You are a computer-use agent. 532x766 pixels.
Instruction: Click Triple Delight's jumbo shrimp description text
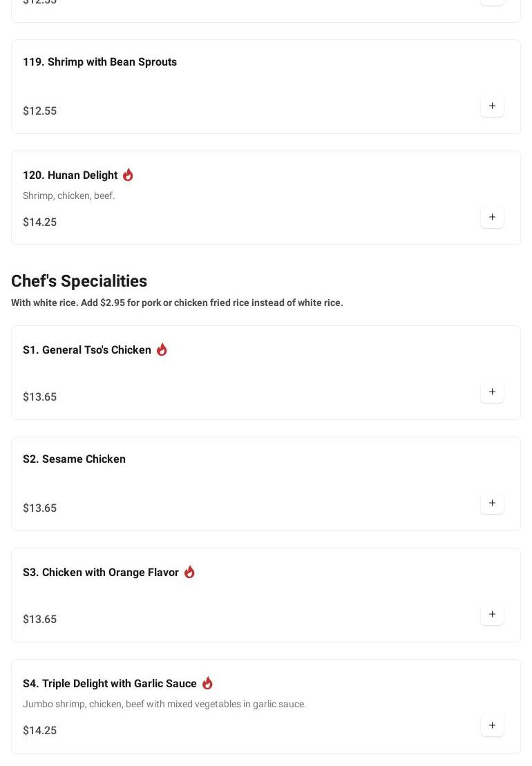[164, 704]
